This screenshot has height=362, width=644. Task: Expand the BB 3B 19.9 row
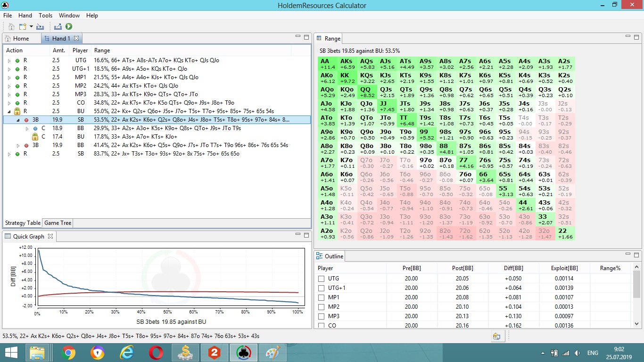[x=18, y=146]
